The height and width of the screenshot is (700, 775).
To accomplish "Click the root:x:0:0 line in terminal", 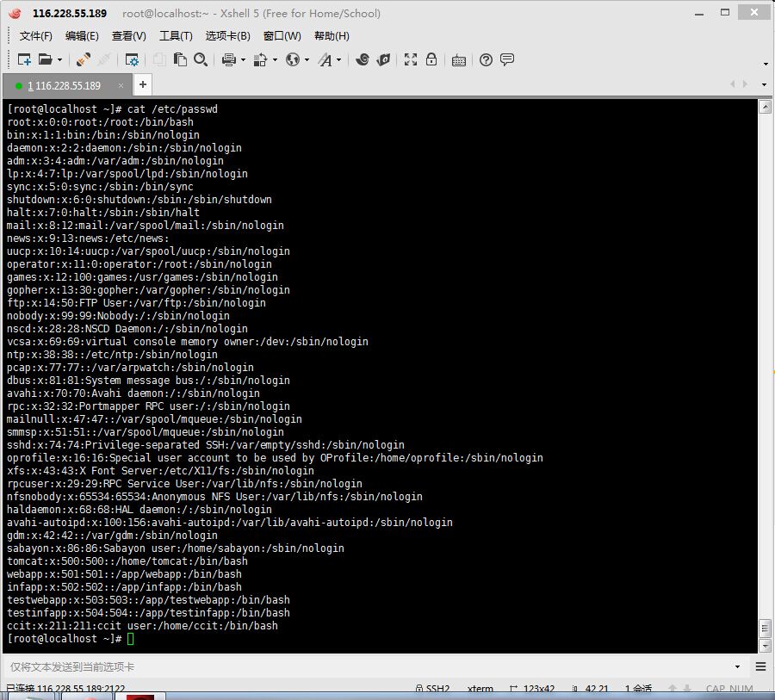I will point(100,122).
